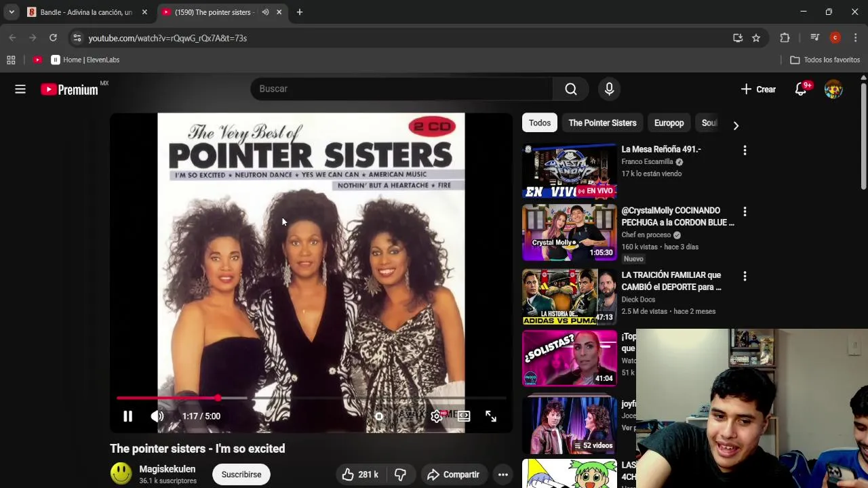Focus the Buscar search field

(401, 89)
